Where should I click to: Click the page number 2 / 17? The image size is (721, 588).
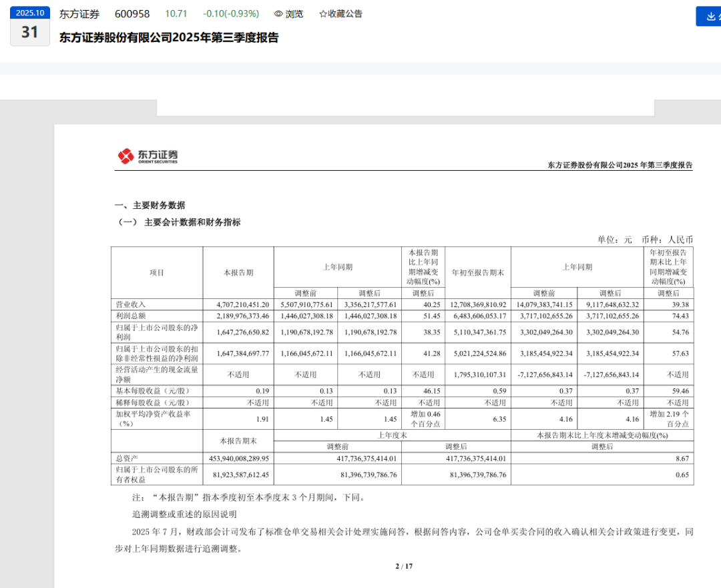click(x=404, y=566)
